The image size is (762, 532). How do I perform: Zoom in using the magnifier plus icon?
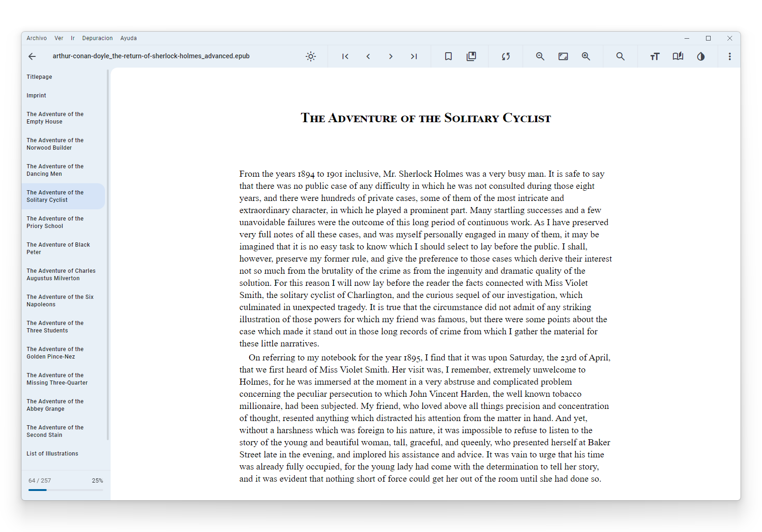point(586,56)
